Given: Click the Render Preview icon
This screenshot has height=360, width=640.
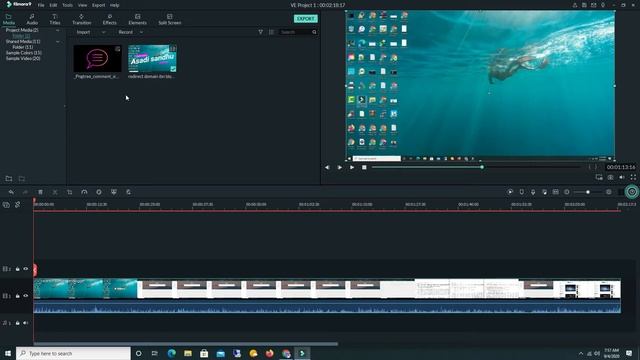Looking at the screenshot, I should click(x=510, y=192).
